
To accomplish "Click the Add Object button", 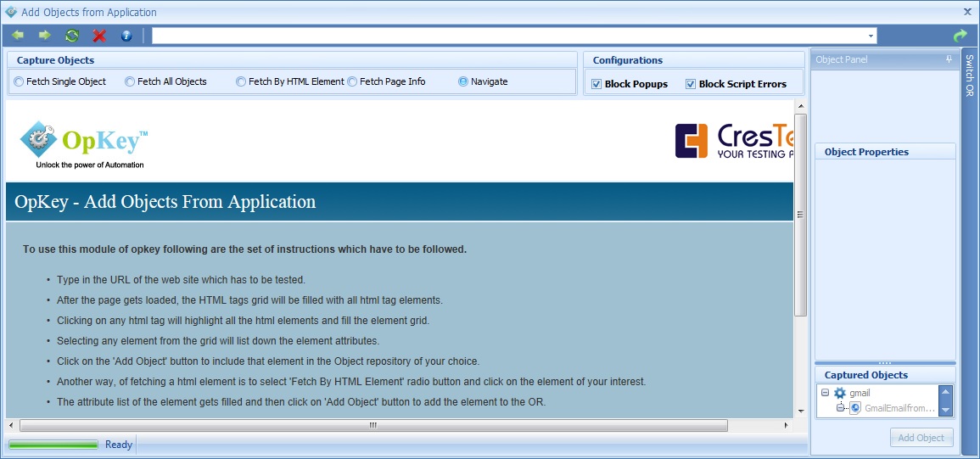I will pyautogui.click(x=921, y=438).
